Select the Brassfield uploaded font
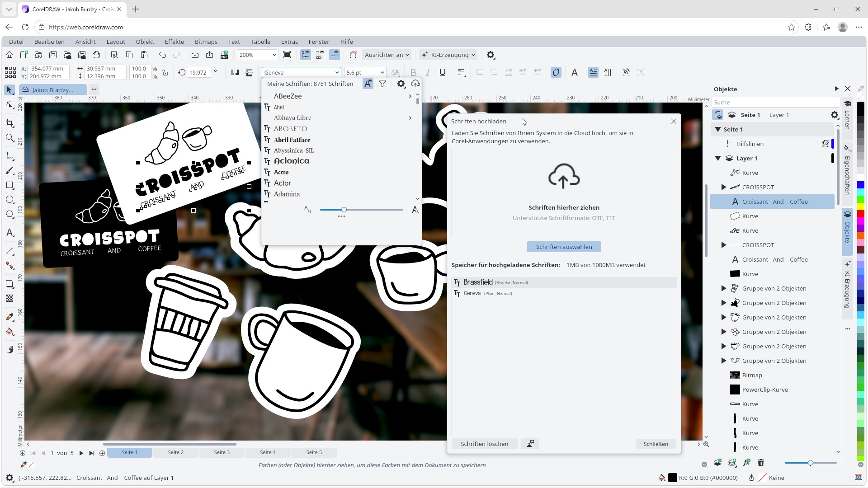The height and width of the screenshot is (488, 868). pos(564,282)
